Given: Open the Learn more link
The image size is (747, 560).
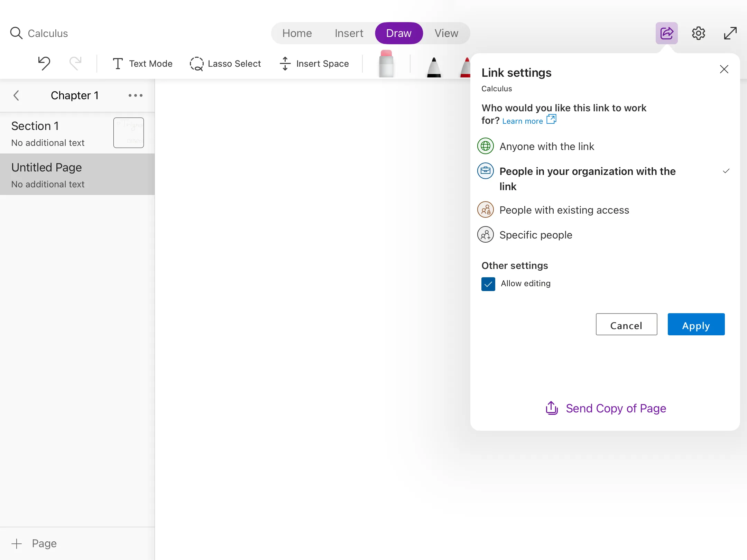Looking at the screenshot, I should pos(523,121).
